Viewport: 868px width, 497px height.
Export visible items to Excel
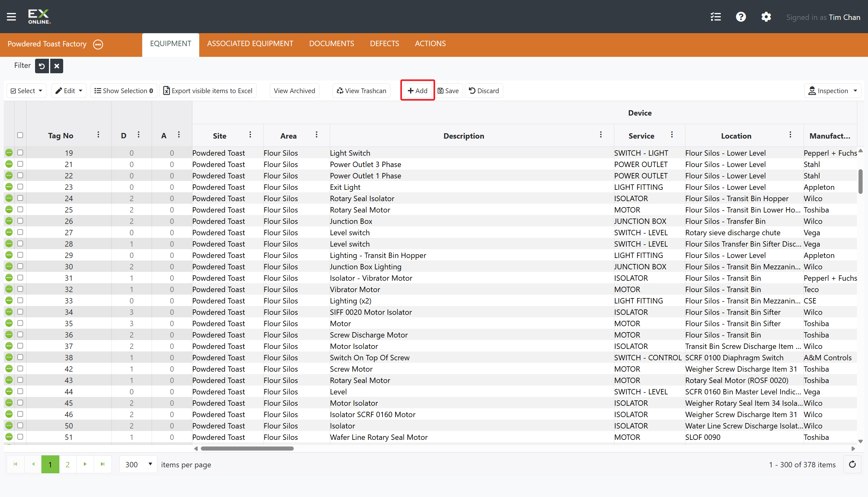click(x=208, y=91)
